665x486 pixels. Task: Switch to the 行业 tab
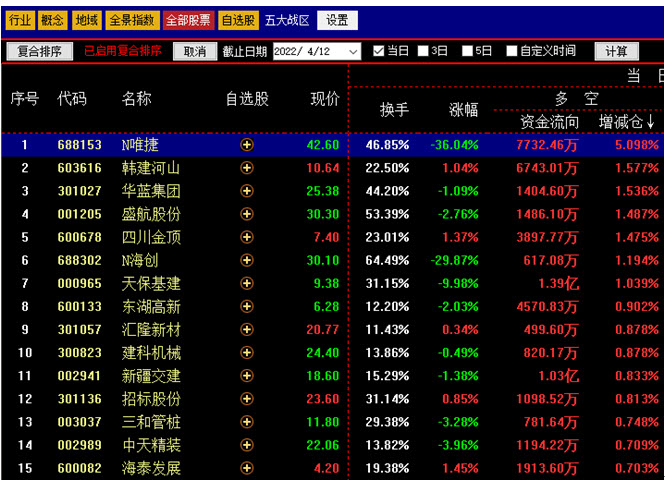20,20
